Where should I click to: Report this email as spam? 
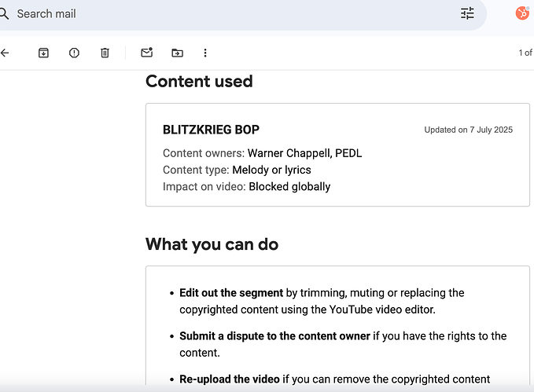pos(74,53)
